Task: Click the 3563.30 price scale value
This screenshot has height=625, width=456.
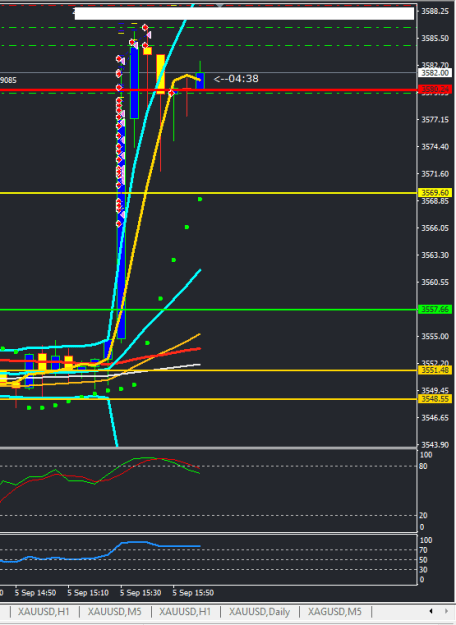Action: pyautogui.click(x=435, y=255)
